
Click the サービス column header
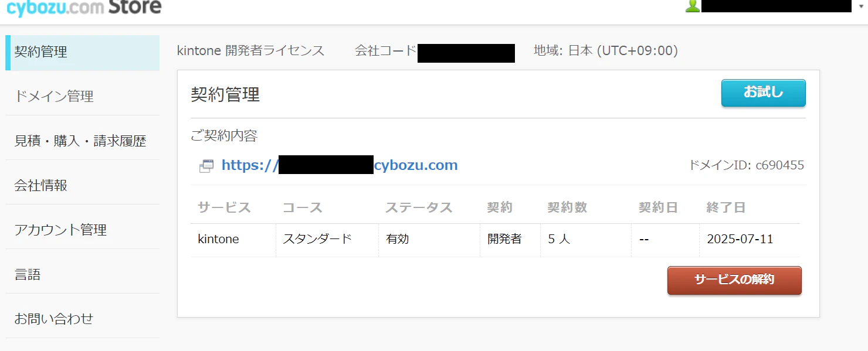[x=224, y=207]
